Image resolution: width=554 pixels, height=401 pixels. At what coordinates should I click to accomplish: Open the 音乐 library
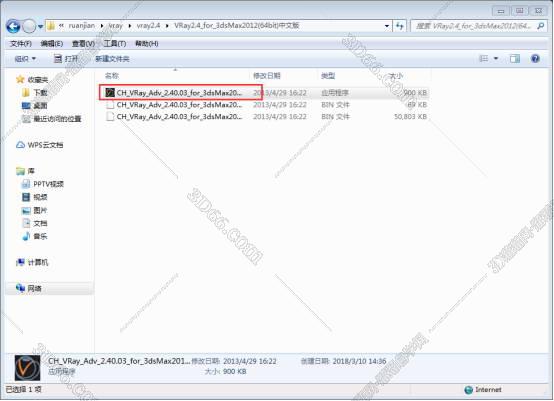(40, 236)
